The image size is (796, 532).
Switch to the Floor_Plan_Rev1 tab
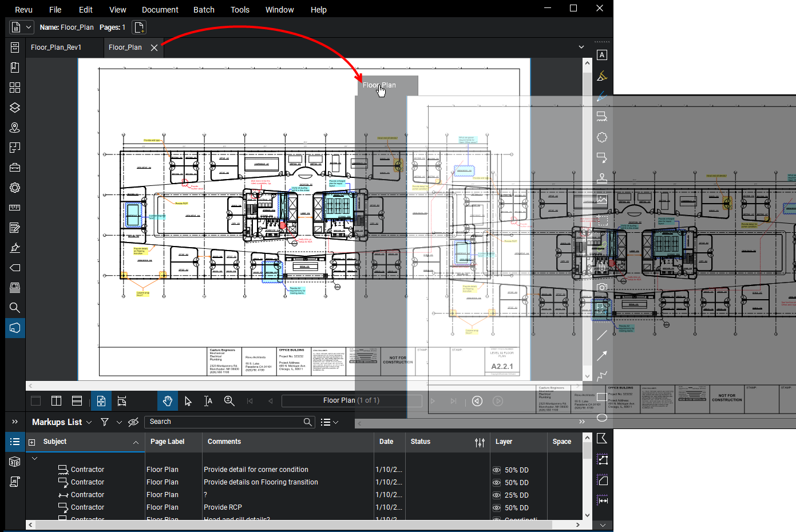point(56,47)
